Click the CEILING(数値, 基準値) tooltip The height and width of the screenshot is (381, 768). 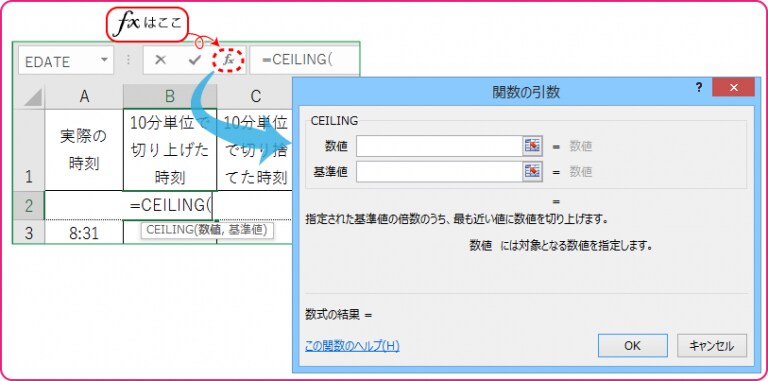[x=207, y=230]
